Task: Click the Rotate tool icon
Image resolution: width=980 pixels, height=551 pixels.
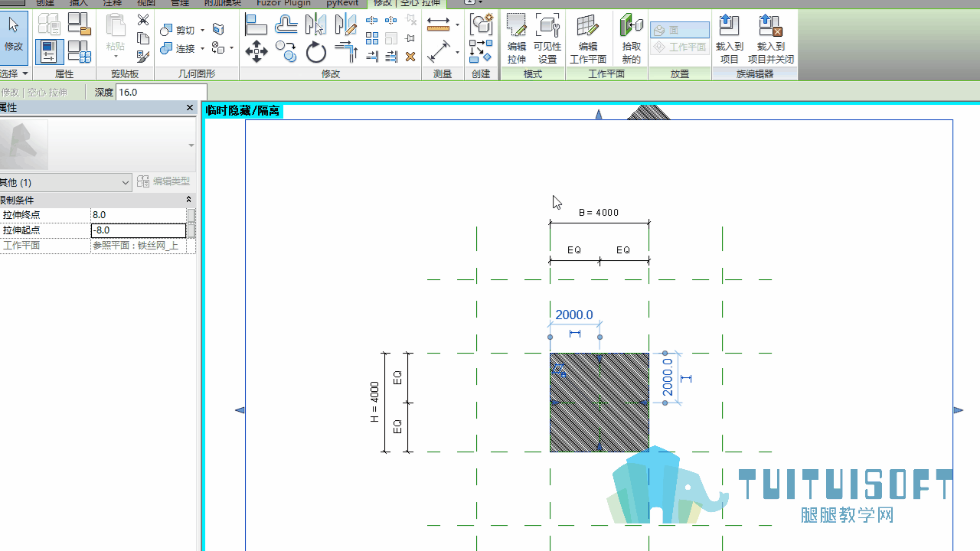Action: (316, 52)
